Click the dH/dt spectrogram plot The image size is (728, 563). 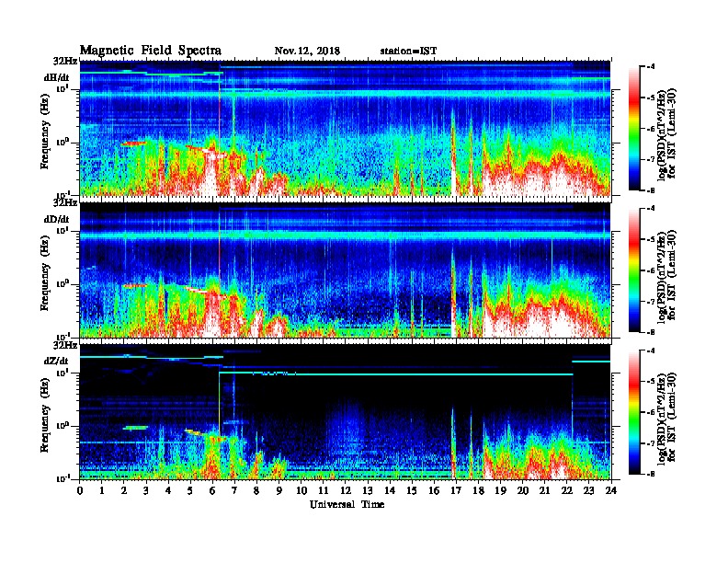pos(346,128)
